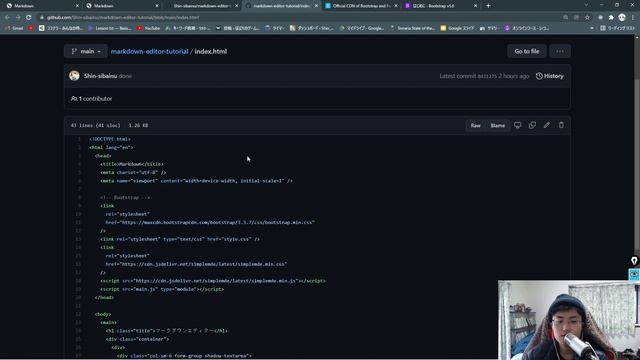Close the Official CDN of Bootstrap tab

click(396, 6)
